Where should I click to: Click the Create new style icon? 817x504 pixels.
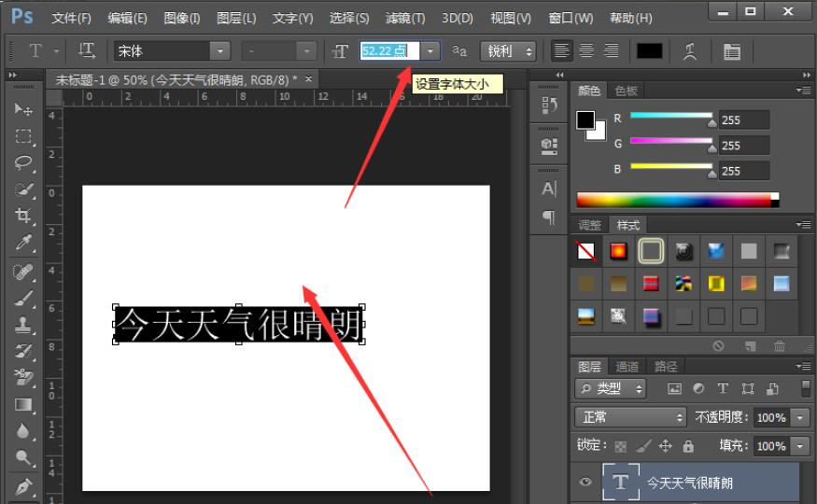tap(751, 345)
